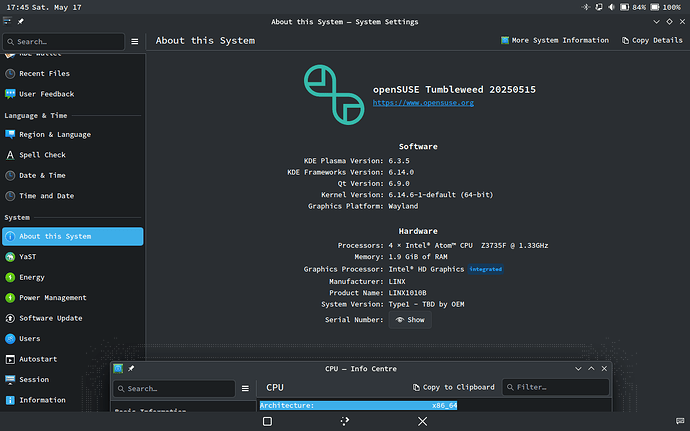This screenshot has width=690, height=431.
Task: Open Info Centre hamburger menu
Action: click(245, 388)
